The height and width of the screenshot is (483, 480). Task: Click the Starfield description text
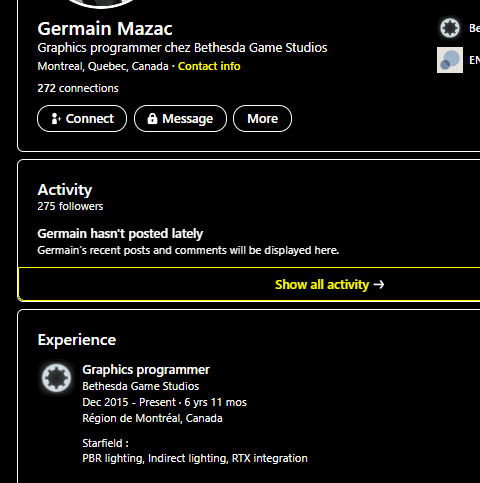(195, 451)
